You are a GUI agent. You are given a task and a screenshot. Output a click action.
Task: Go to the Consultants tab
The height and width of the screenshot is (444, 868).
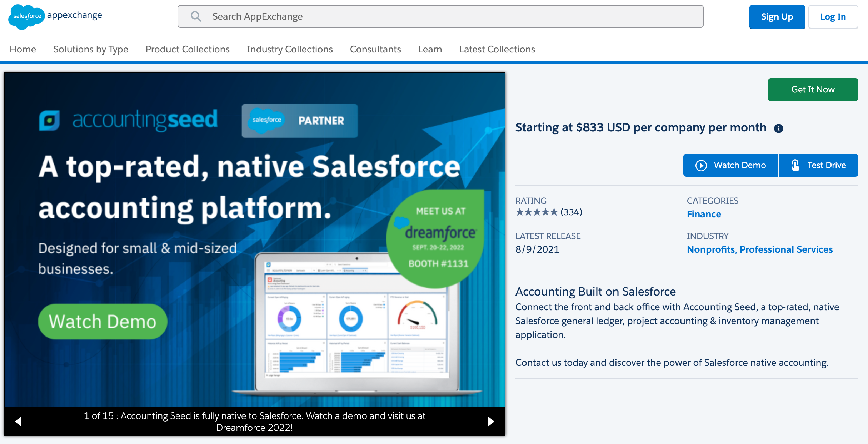(375, 49)
